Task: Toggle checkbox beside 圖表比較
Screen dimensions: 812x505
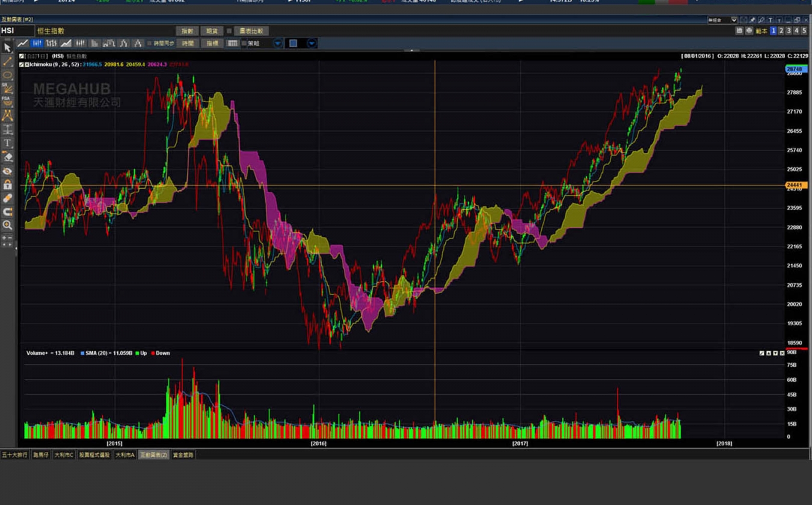Action: (x=229, y=31)
